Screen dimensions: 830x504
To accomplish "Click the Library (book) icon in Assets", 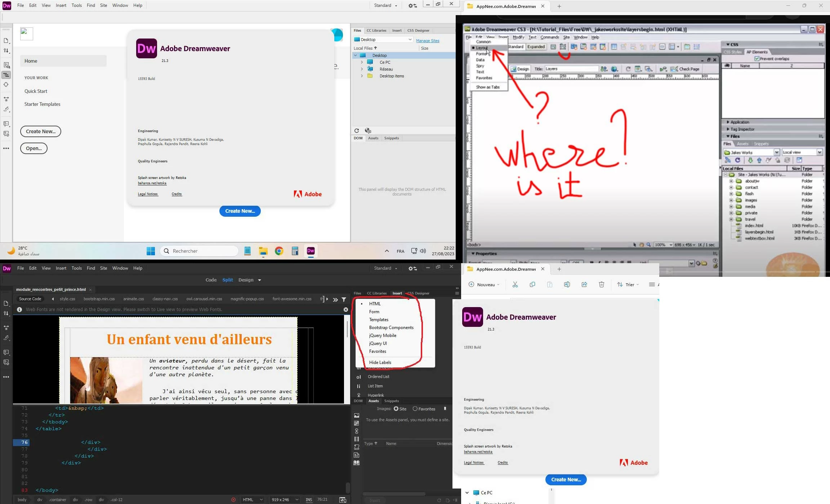I will pyautogui.click(x=357, y=463).
